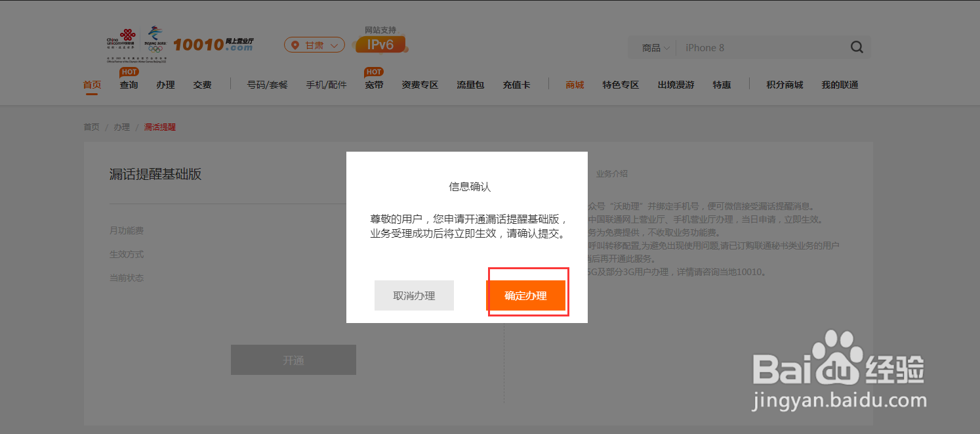Click the orange 确定办理 confirm button
Image resolution: width=980 pixels, height=434 pixels.
click(x=525, y=295)
